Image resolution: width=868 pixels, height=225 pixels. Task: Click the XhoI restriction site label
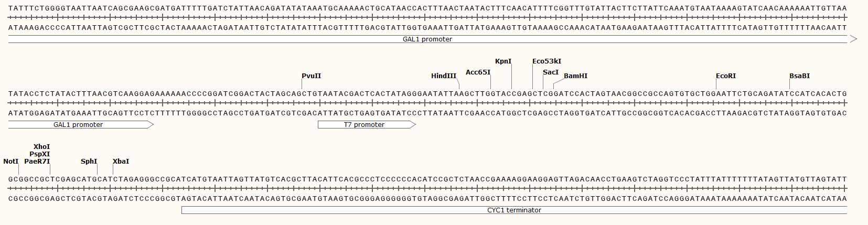[41, 147]
